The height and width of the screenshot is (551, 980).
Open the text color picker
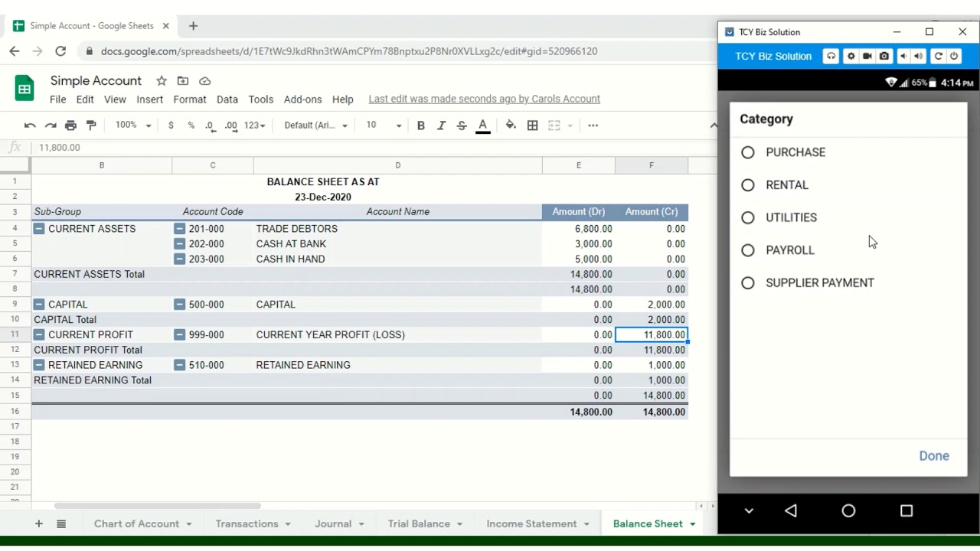tap(482, 126)
